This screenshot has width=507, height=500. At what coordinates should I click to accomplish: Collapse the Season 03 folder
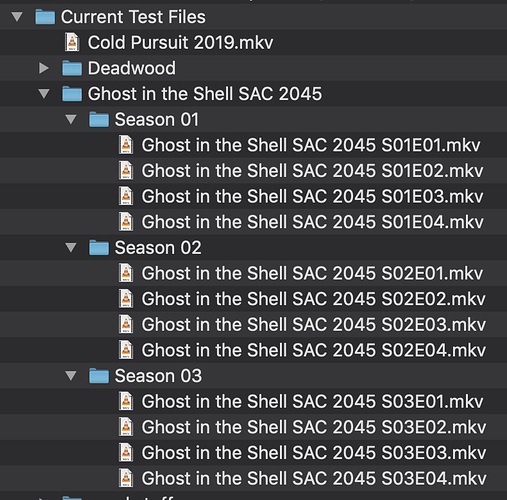pyautogui.click(x=71, y=376)
